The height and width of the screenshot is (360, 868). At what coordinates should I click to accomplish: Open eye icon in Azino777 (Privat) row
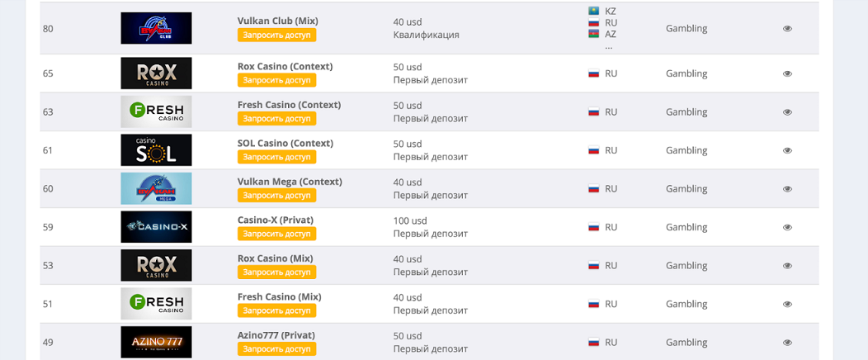787,343
